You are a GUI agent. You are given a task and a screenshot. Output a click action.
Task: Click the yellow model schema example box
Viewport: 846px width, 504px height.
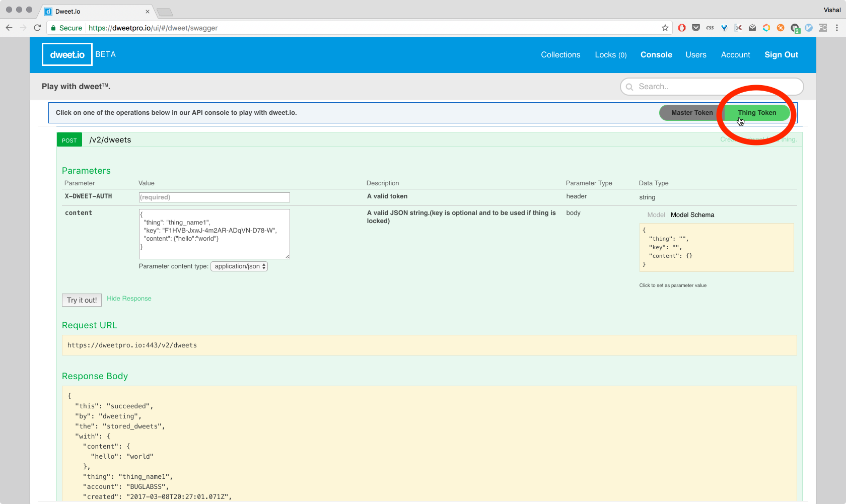[717, 247]
